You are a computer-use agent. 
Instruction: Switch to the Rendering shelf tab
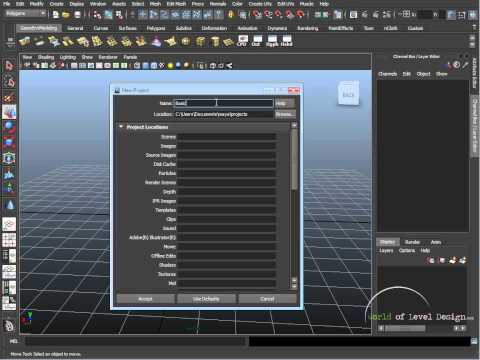307,28
